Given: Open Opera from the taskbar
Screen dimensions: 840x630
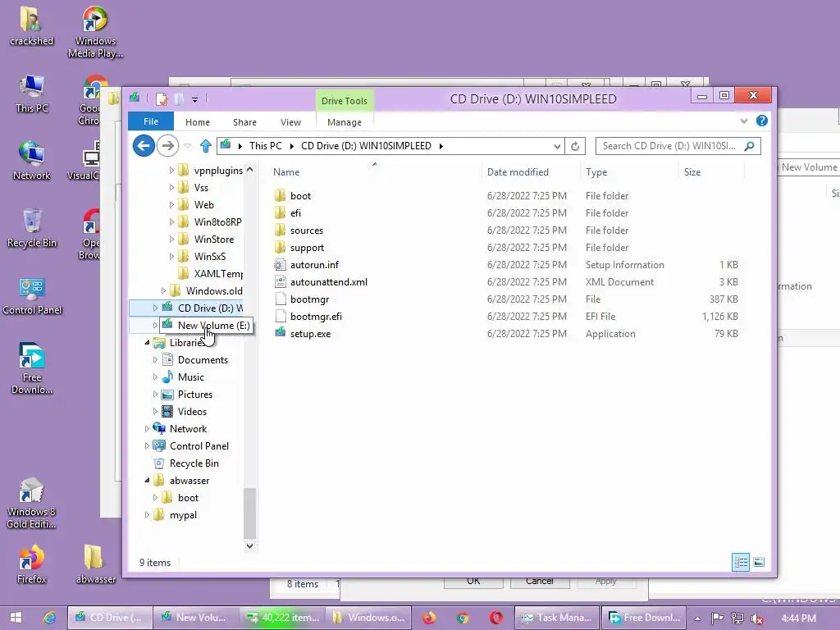Looking at the screenshot, I should (496, 618).
